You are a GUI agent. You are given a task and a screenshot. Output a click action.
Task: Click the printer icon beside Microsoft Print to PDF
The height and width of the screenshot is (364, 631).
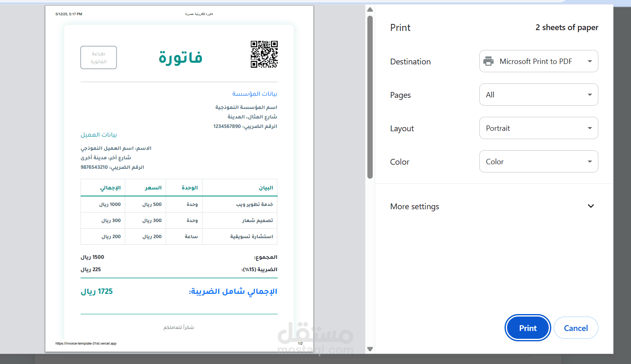tap(489, 61)
